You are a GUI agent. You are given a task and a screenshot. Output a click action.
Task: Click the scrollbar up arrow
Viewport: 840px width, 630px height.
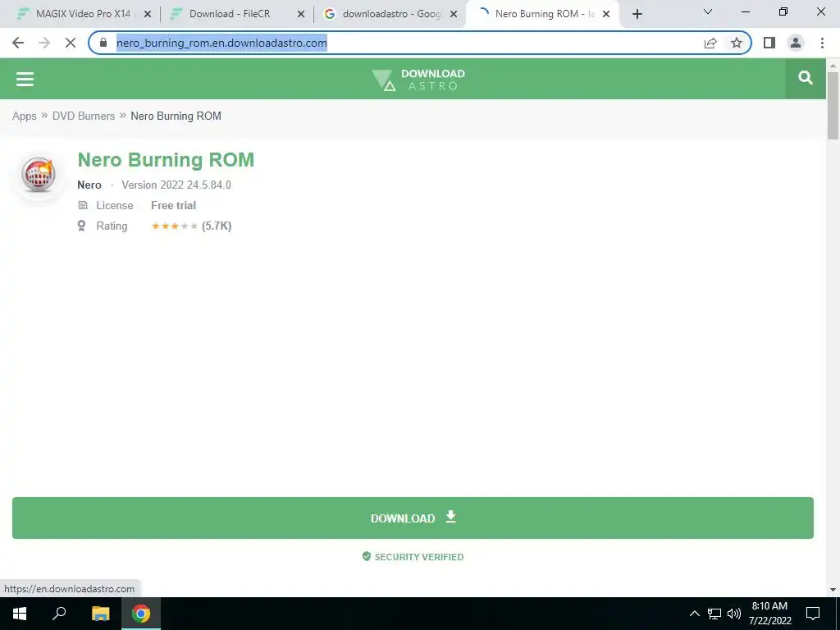point(833,66)
